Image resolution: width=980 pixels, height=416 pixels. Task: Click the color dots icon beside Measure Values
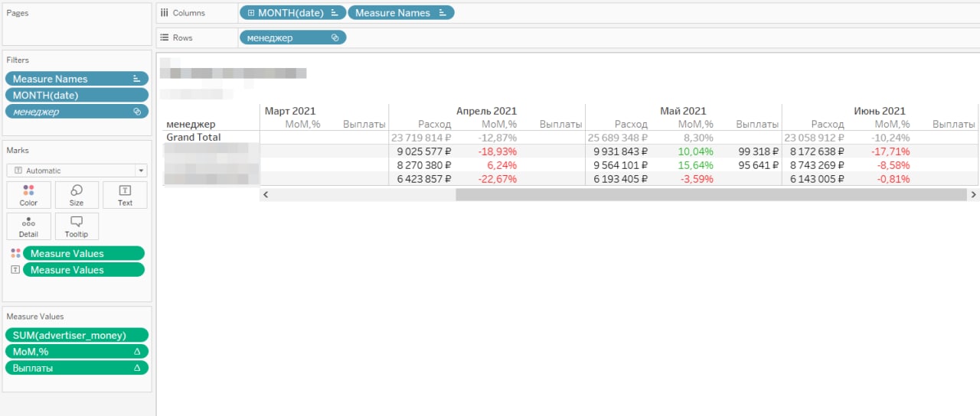click(15, 253)
